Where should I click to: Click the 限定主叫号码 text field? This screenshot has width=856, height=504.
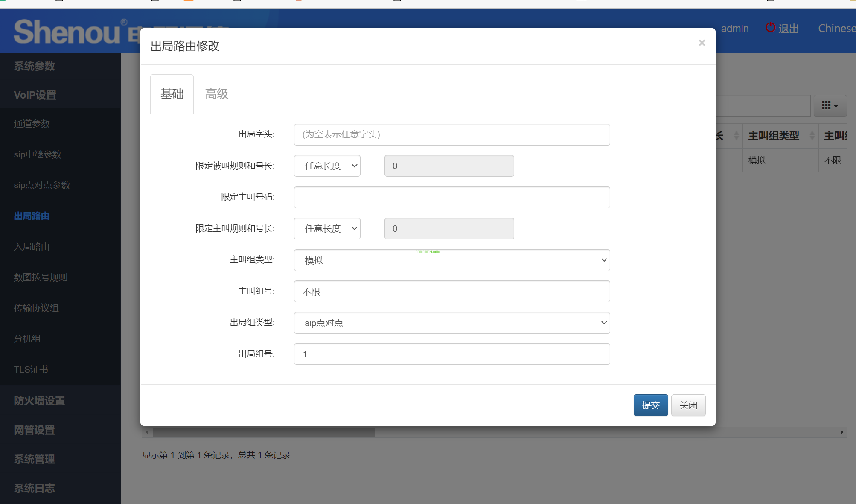click(x=451, y=198)
